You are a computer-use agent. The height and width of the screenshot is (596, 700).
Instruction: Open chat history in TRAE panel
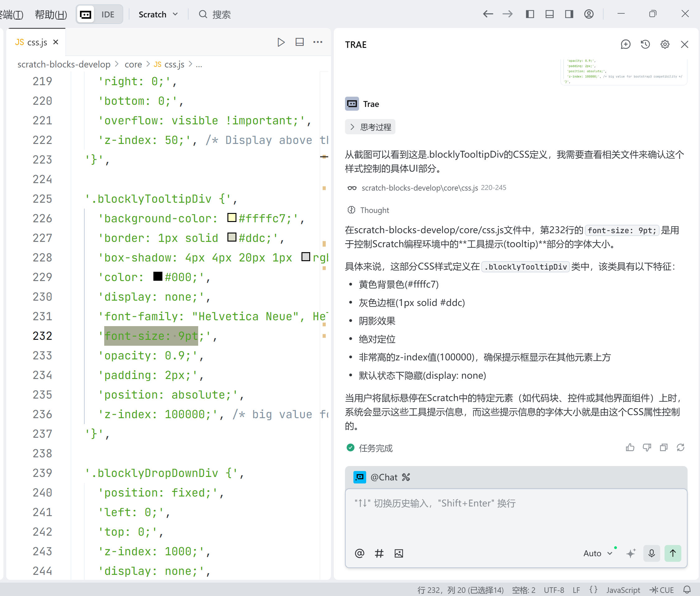click(x=645, y=44)
